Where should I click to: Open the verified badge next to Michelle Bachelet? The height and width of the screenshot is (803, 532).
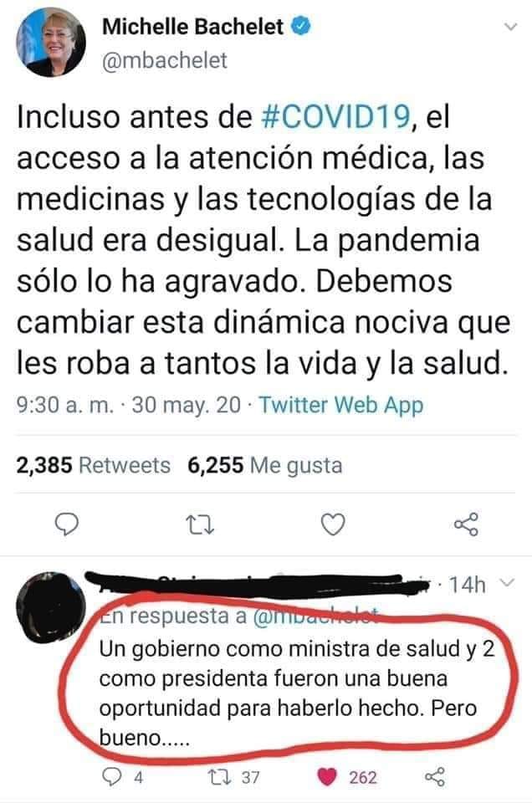[301, 26]
